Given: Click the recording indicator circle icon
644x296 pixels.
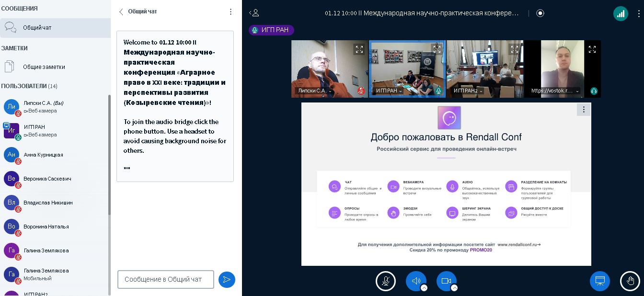Looking at the screenshot, I should click(540, 13).
